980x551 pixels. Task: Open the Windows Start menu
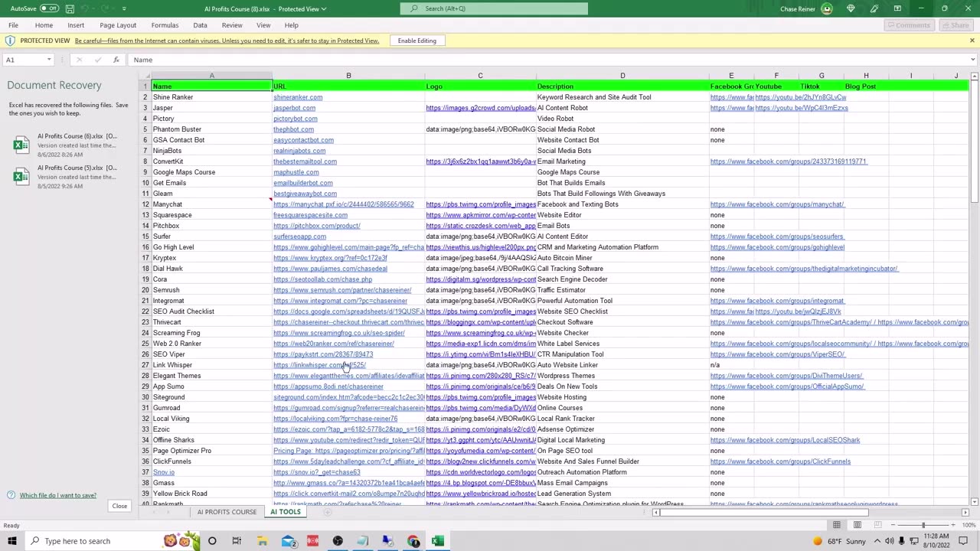click(x=11, y=541)
